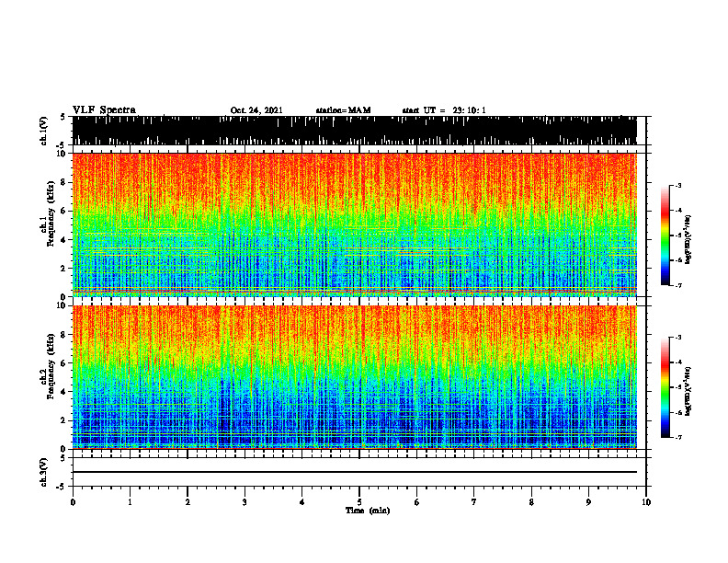Click the ch.1 spectrogram colorbar
The width and height of the screenshot is (728, 563).
click(x=665, y=236)
